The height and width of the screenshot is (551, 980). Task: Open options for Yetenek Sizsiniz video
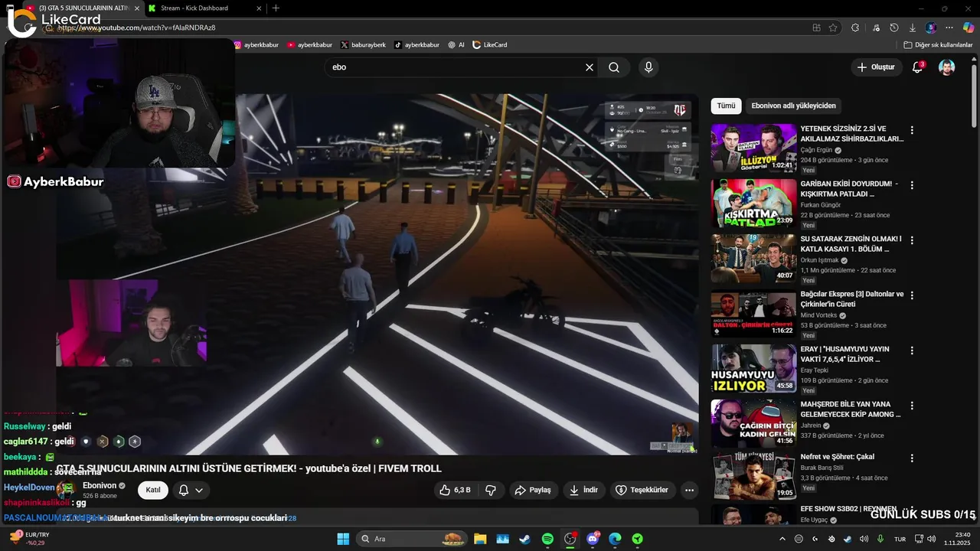pos(911,130)
